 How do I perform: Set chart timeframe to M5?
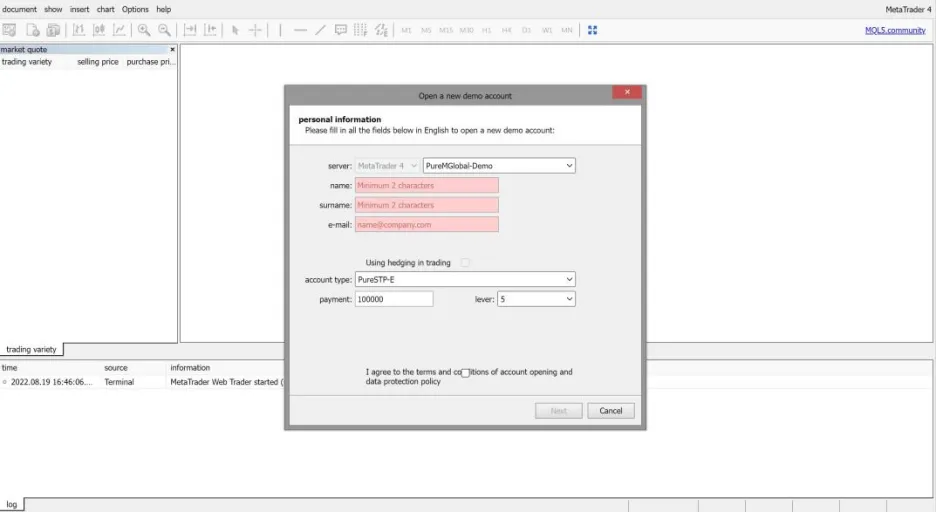tap(426, 30)
